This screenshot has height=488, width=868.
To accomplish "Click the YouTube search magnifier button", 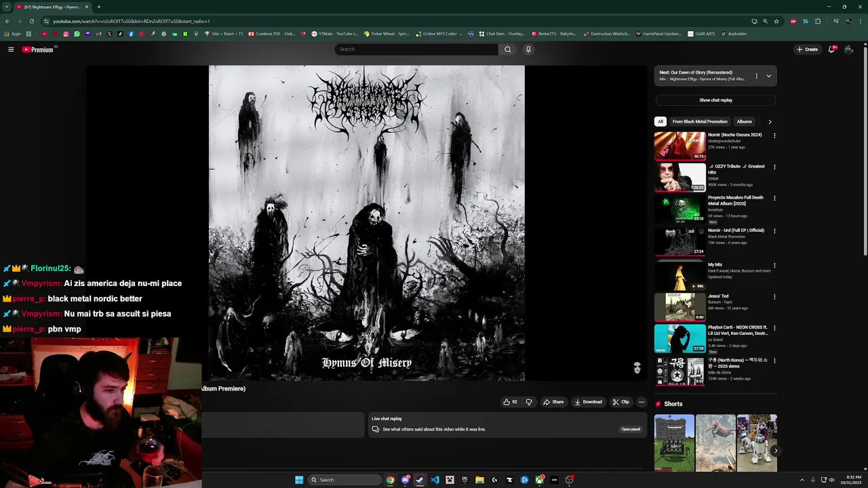I will 507,49.
